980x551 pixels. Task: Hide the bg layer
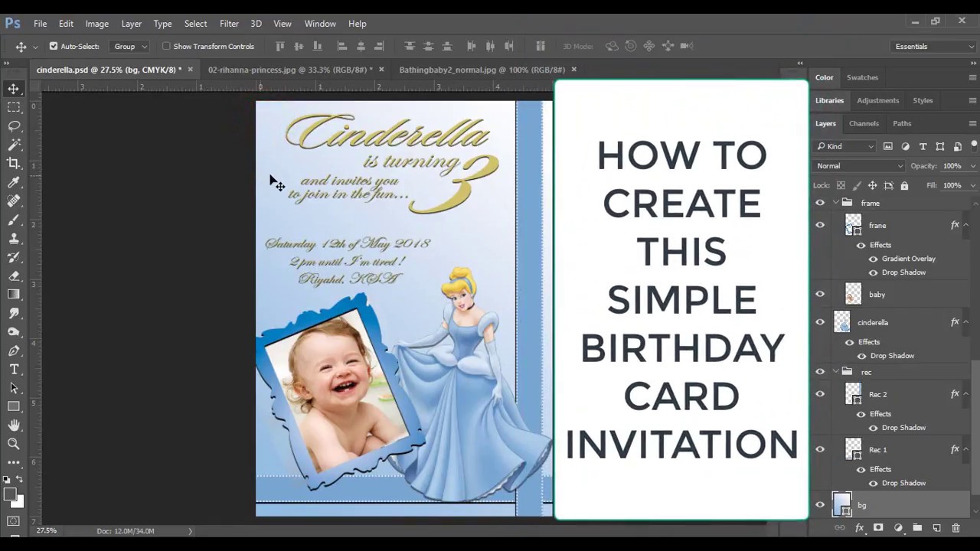tap(820, 505)
